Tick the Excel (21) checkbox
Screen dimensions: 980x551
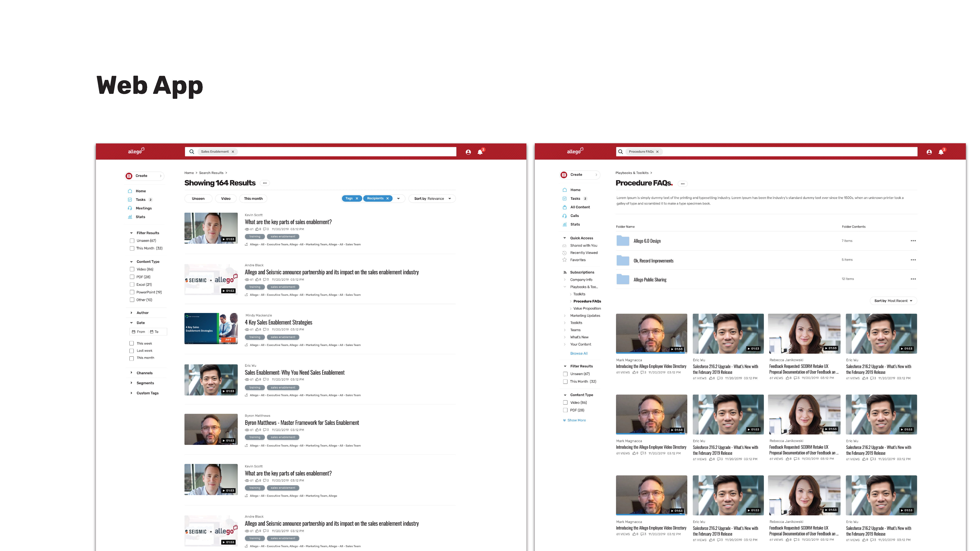click(x=132, y=284)
